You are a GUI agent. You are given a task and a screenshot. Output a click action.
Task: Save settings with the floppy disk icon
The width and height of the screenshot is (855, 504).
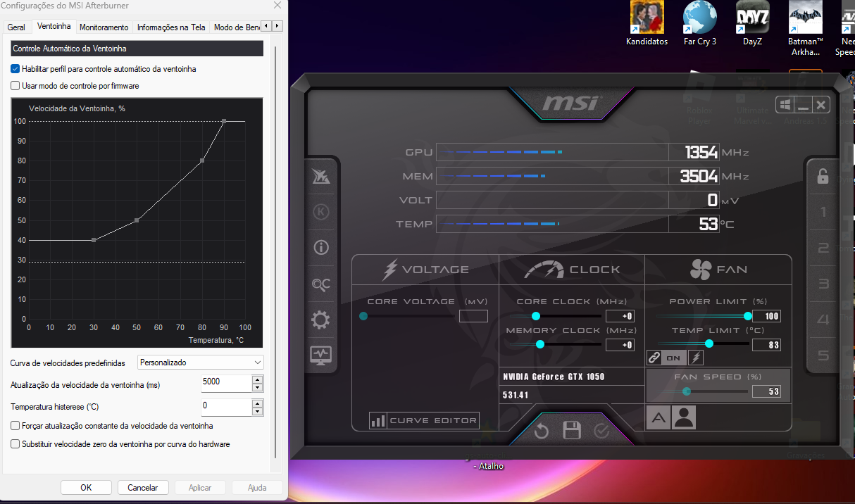point(572,431)
